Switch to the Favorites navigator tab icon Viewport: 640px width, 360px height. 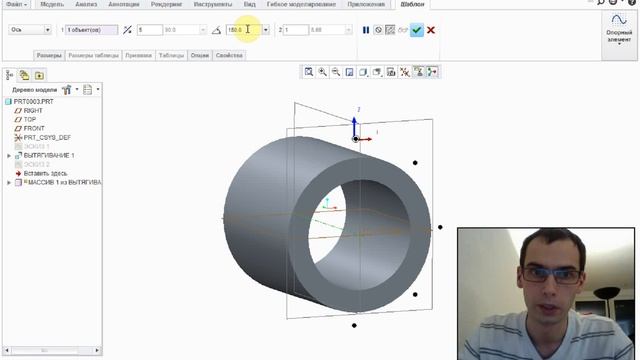point(39,76)
